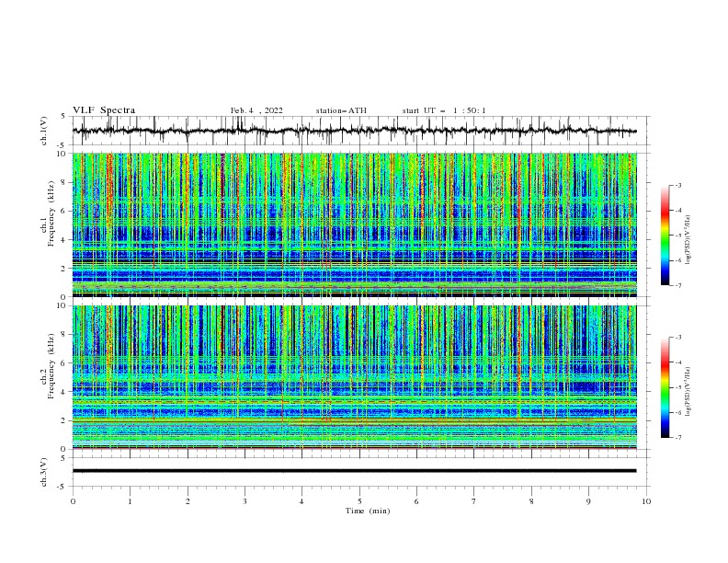Click inside the ch.2 spectrogram panel
Viewport: 728px width, 563px height.
[x=354, y=377]
